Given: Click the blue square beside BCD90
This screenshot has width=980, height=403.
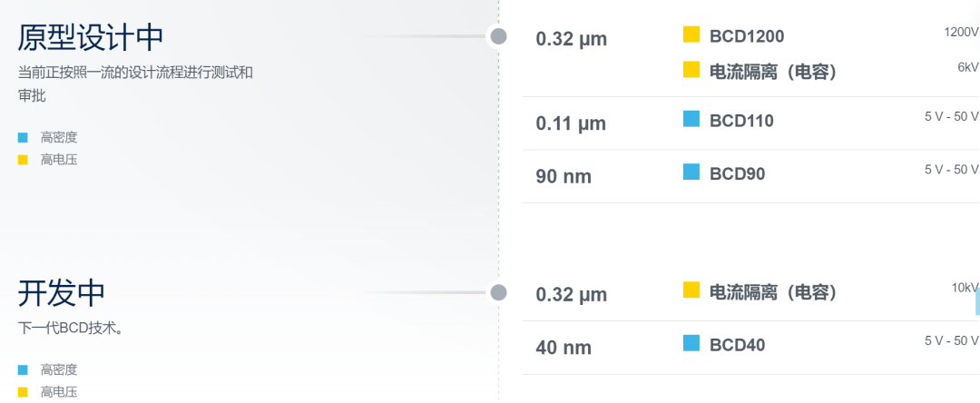Looking at the screenshot, I should (691, 172).
